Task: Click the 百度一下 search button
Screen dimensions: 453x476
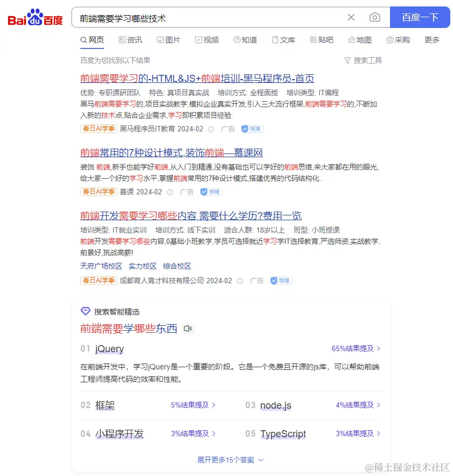Action: pos(420,17)
